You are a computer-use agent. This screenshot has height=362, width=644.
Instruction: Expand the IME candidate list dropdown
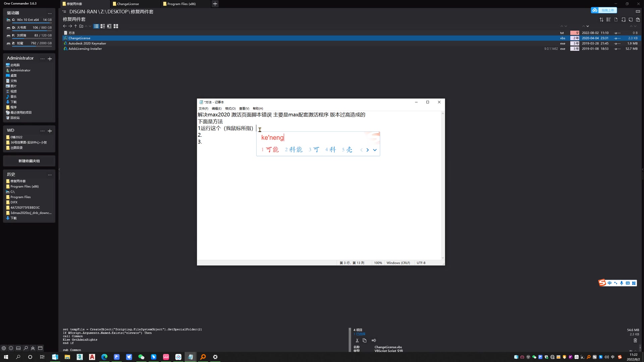click(x=375, y=150)
